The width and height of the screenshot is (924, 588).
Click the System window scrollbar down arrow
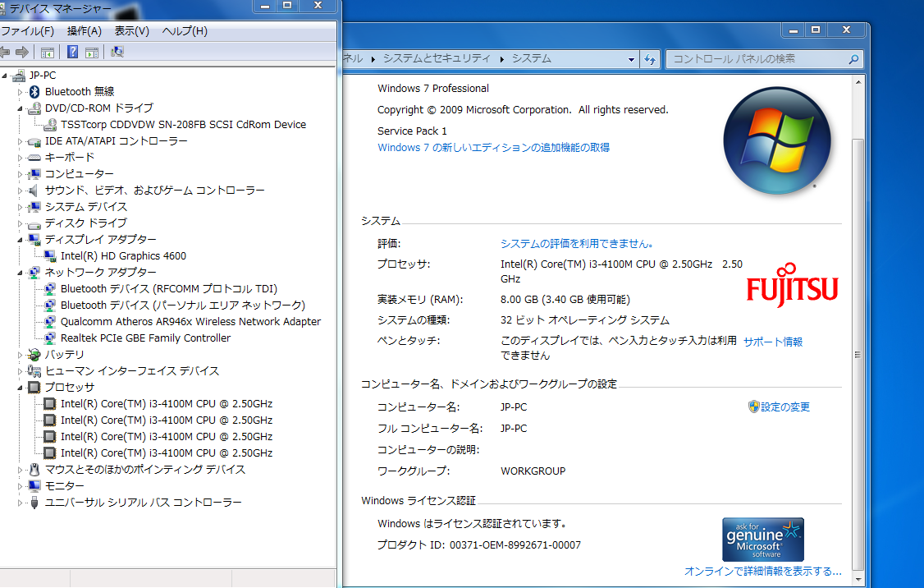[x=858, y=579]
